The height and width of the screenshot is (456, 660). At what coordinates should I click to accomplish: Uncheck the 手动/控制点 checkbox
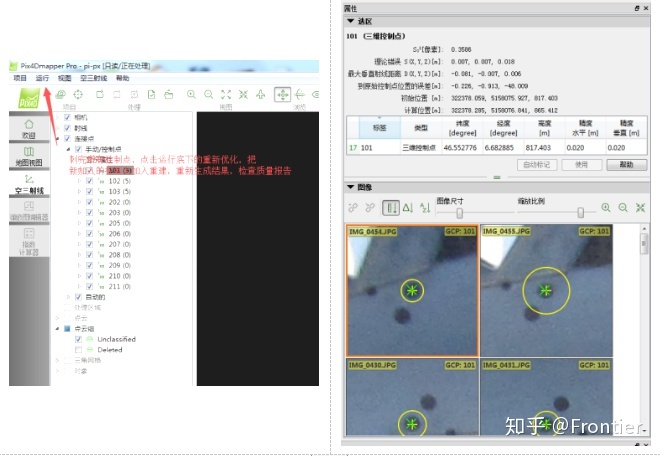pyautogui.click(x=78, y=149)
